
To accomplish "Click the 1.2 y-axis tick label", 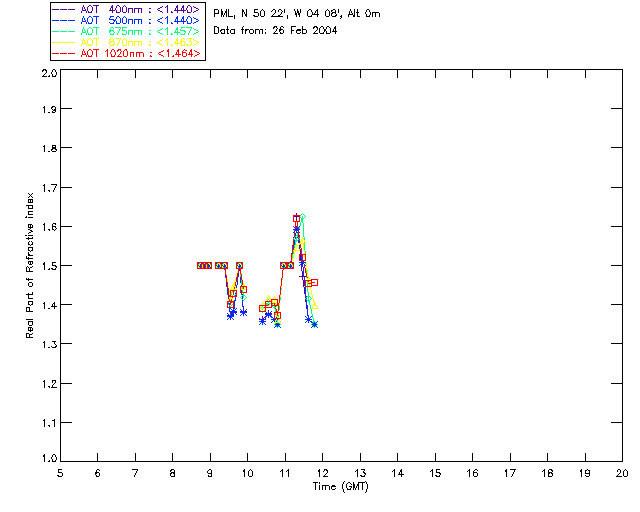I will (x=49, y=384).
